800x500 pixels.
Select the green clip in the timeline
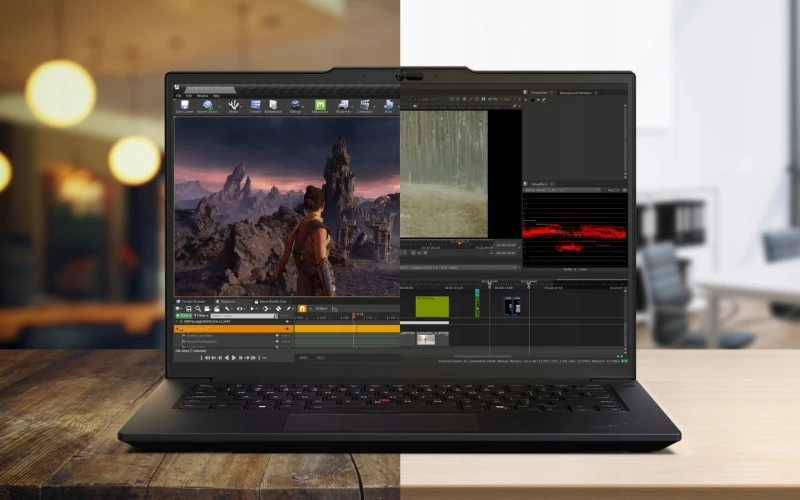[432, 306]
